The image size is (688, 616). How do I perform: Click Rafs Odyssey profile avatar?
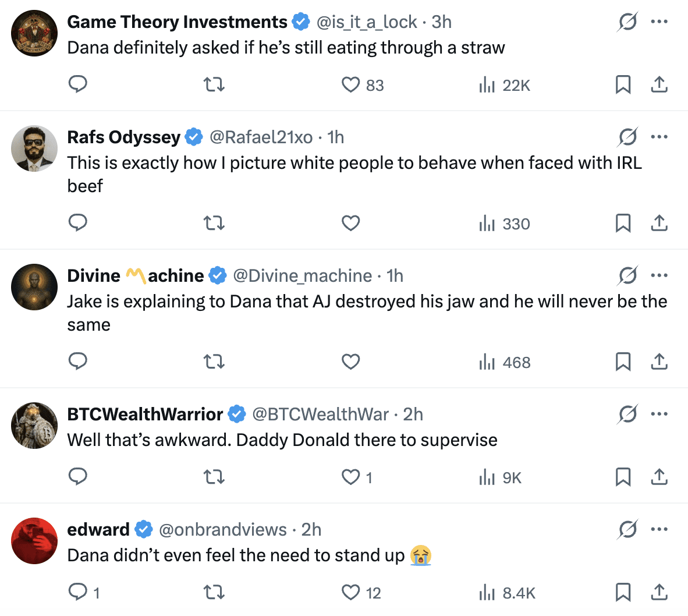coord(34,148)
